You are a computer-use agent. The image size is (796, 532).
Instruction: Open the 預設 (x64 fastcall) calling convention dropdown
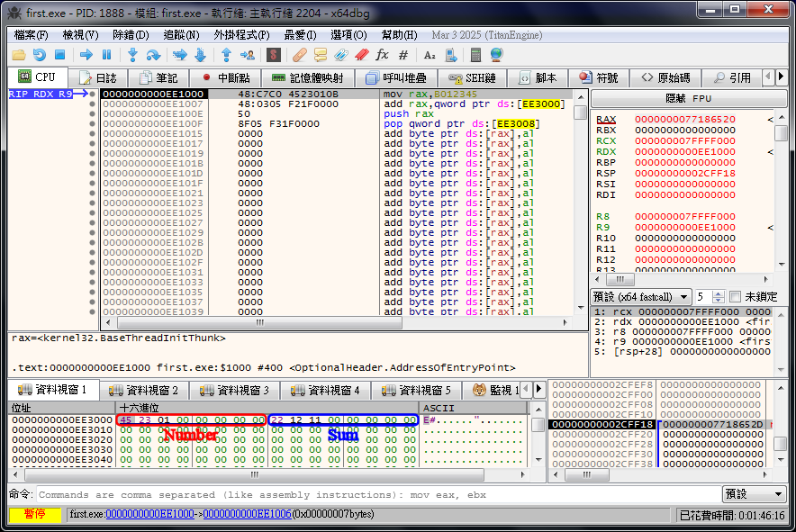point(641,297)
